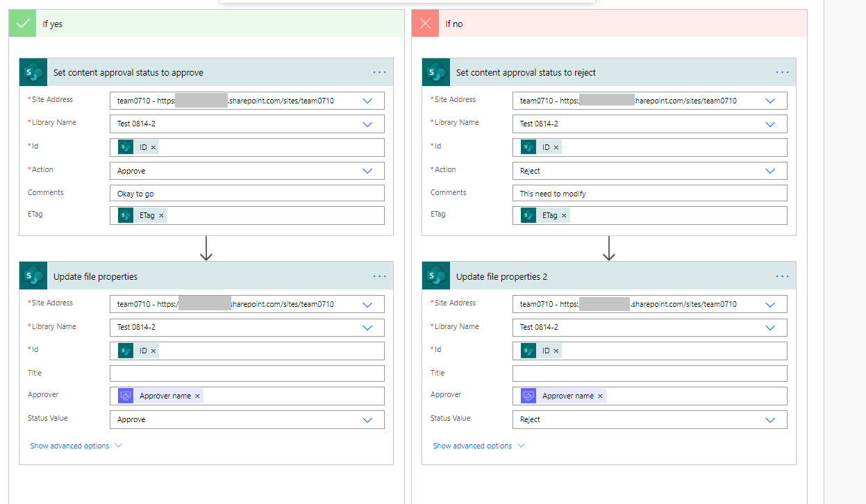
Task: Click the red X icon of 'If no'
Action: [x=425, y=24]
